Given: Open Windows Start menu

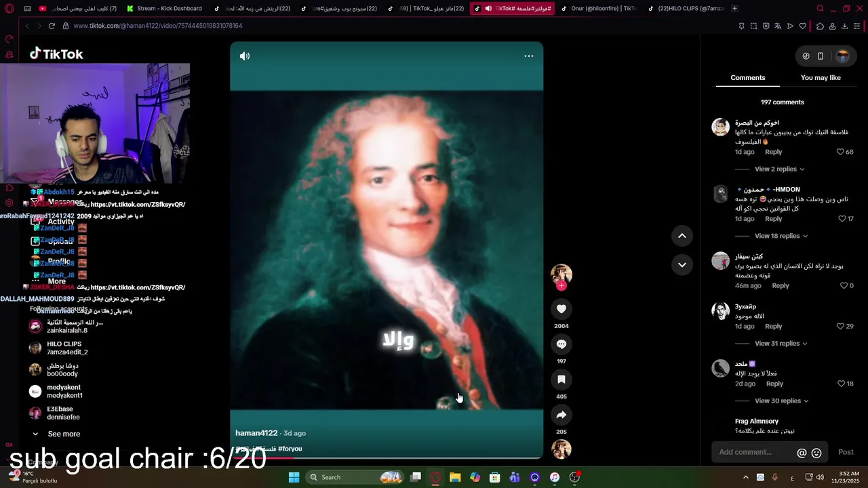Looking at the screenshot, I should click(x=294, y=477).
